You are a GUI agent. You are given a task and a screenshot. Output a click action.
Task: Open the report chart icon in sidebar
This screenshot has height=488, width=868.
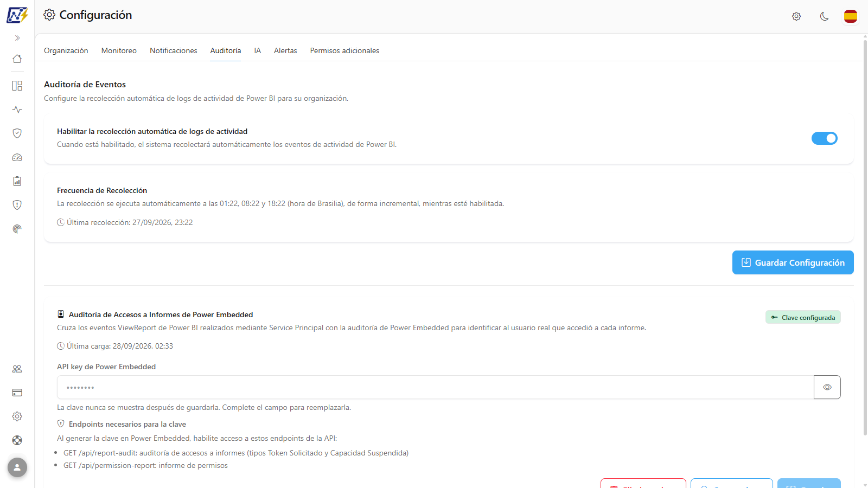[17, 181]
